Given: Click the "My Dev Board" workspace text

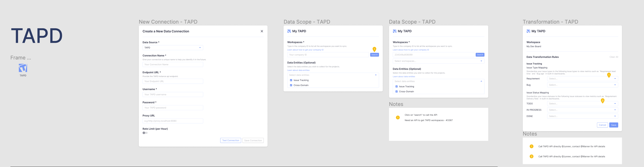Looking at the screenshot, I should (534, 46).
